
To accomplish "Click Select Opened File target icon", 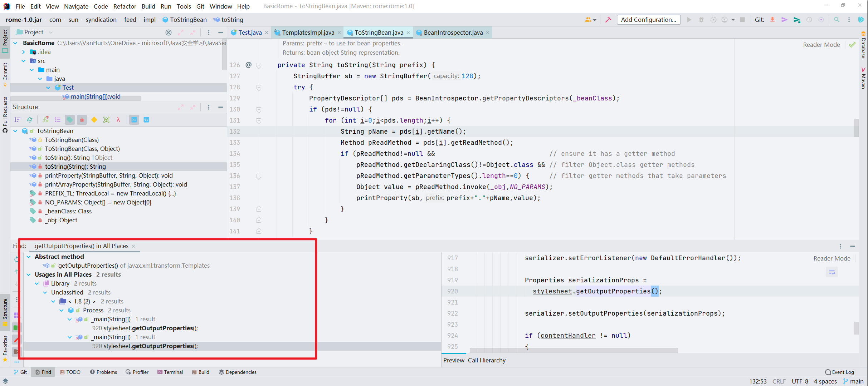I will (x=169, y=33).
